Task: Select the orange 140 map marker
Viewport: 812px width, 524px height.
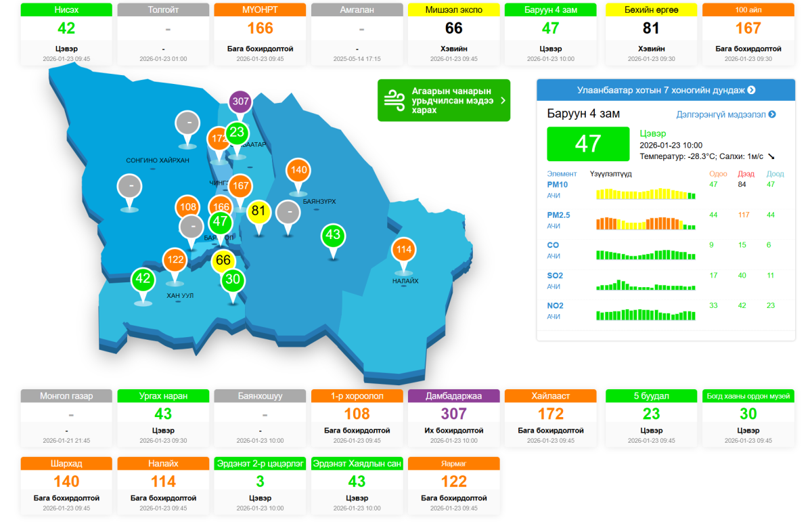Action: [x=298, y=171]
